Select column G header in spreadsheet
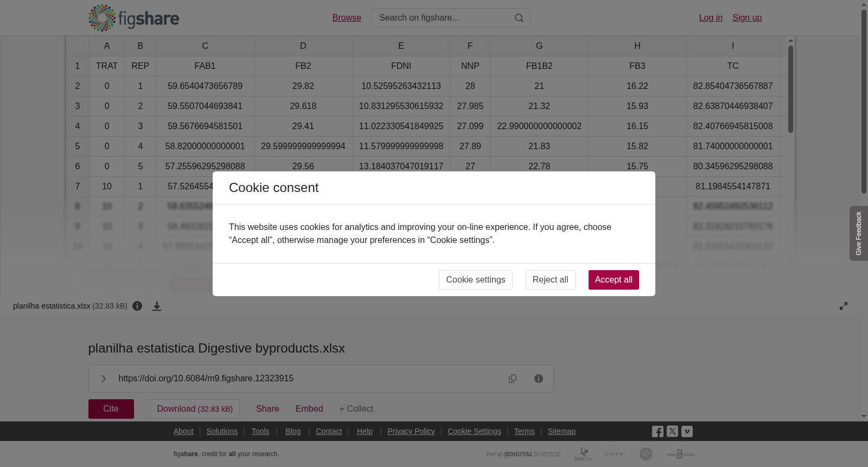Screen dimensions: 868x467 point(539,46)
